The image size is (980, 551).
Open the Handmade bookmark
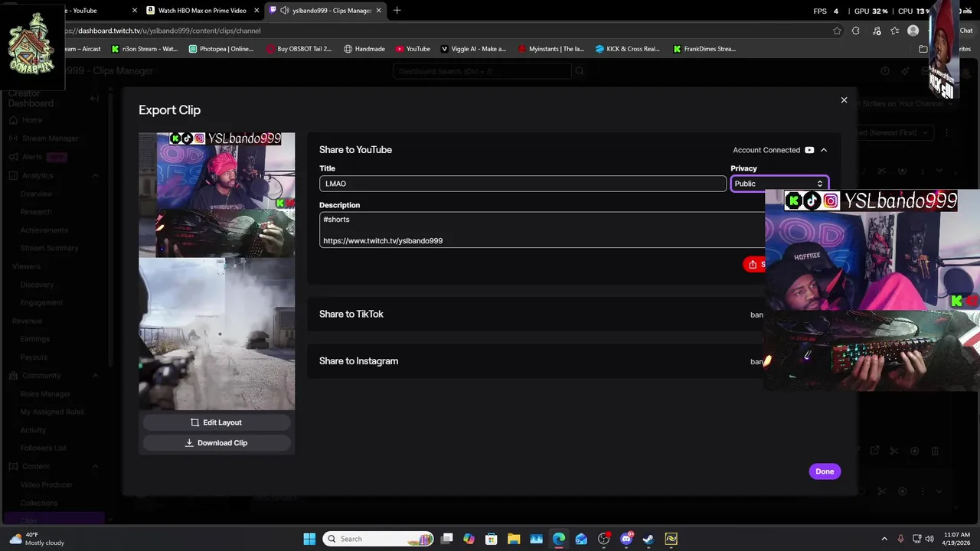point(364,49)
